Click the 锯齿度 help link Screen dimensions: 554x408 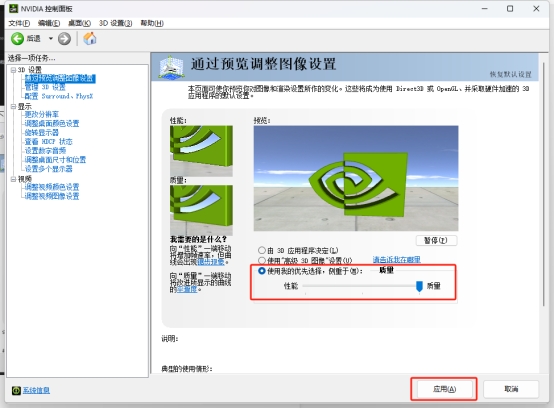click(187, 290)
